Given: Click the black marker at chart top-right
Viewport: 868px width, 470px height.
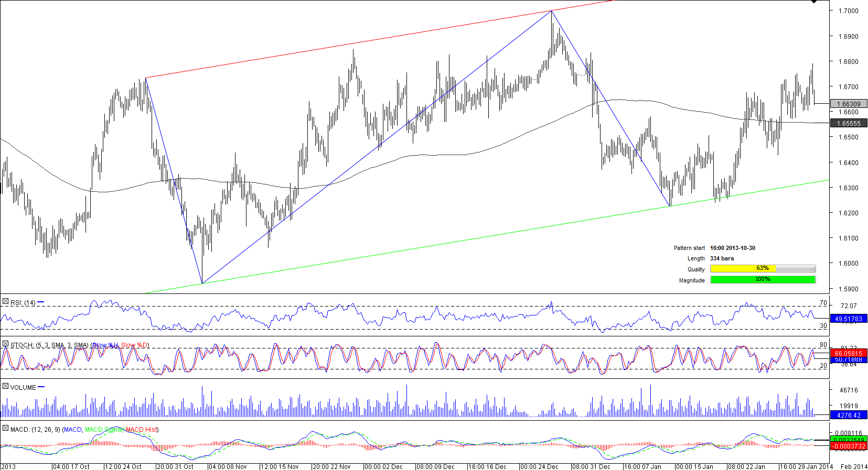Looking at the screenshot, I should (813, 2).
